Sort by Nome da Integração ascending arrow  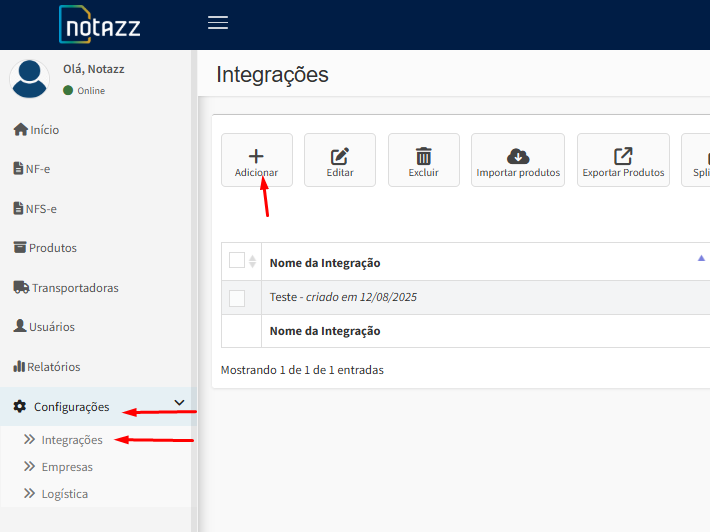[701, 258]
